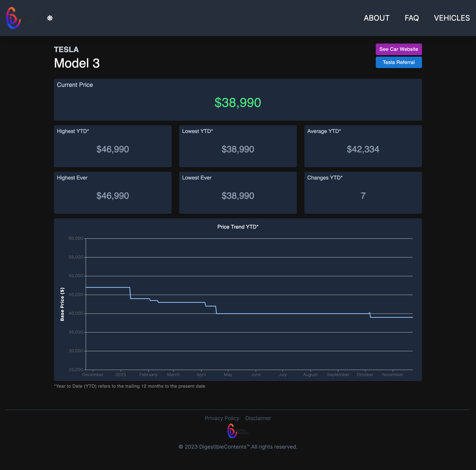Open the FAQ page

click(412, 18)
